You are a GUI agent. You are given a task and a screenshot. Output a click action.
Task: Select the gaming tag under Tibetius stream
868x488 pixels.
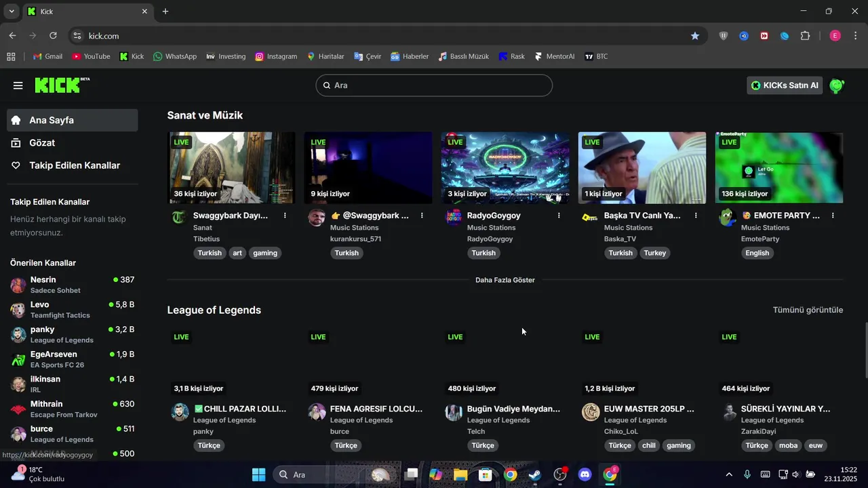tap(265, 253)
